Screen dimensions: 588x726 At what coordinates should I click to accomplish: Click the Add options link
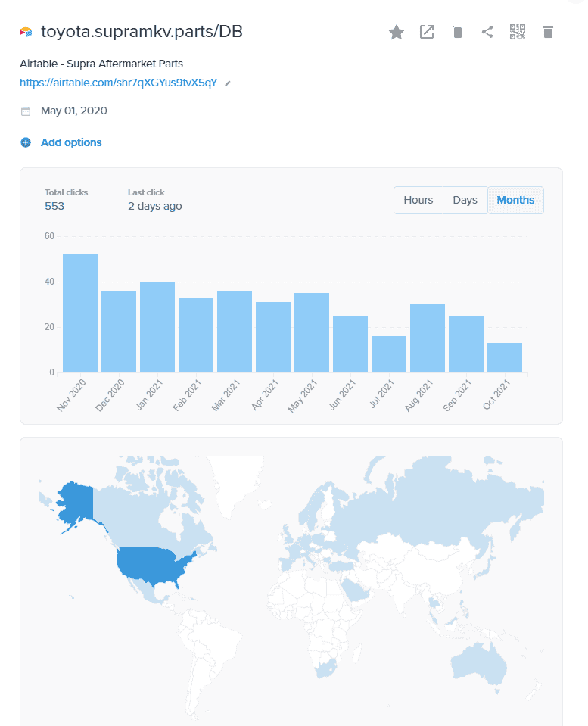click(71, 142)
